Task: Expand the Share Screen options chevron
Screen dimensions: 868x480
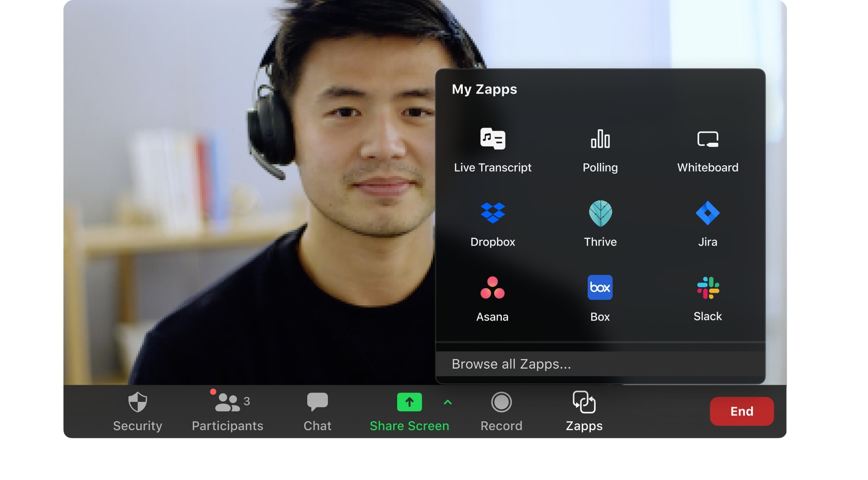Action: click(x=447, y=403)
